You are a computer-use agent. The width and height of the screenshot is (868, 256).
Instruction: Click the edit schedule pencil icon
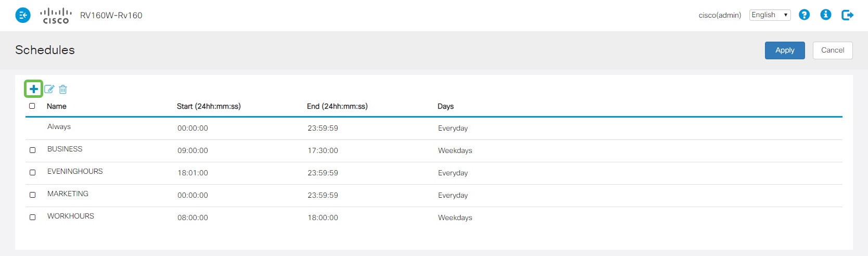tap(49, 89)
